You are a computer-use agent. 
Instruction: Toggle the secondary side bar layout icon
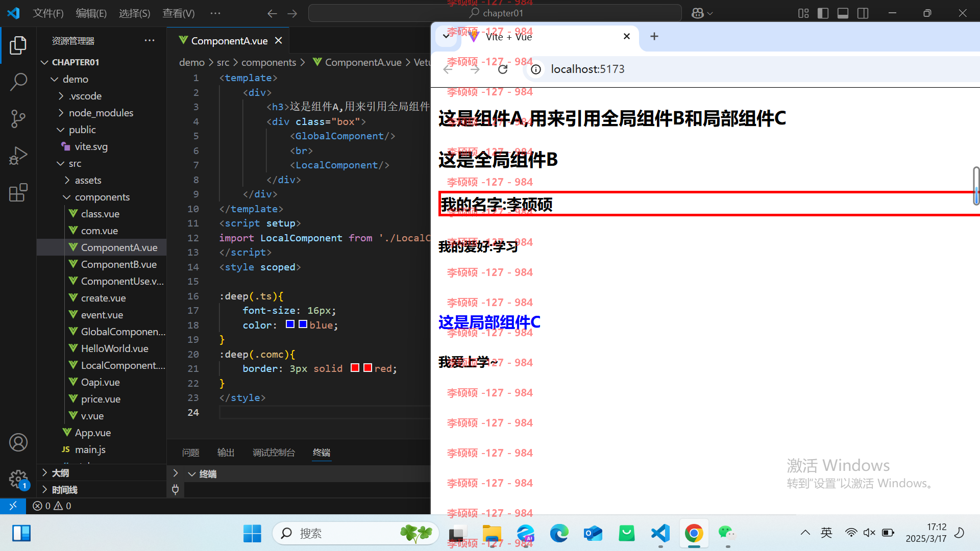coord(863,13)
